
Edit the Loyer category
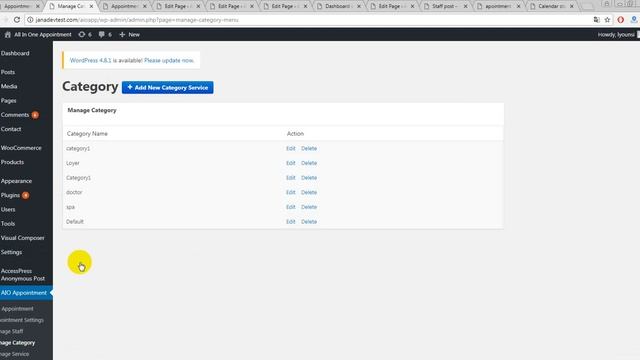click(x=291, y=163)
